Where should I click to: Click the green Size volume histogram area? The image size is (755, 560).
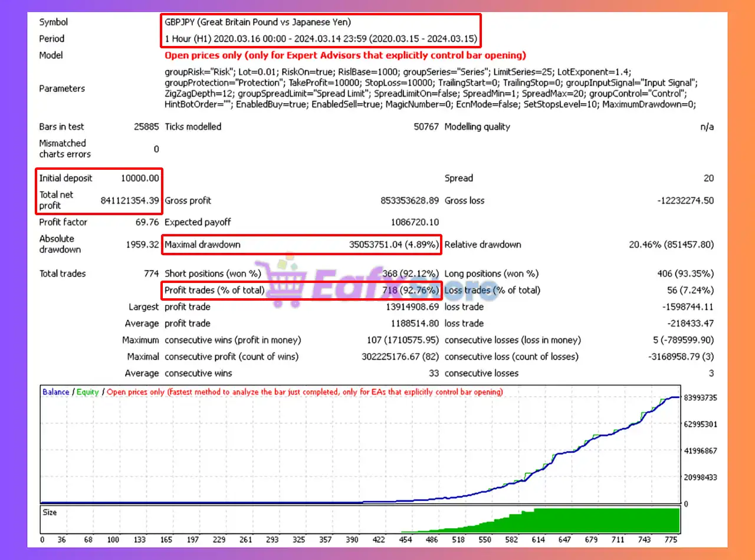tap(590, 522)
